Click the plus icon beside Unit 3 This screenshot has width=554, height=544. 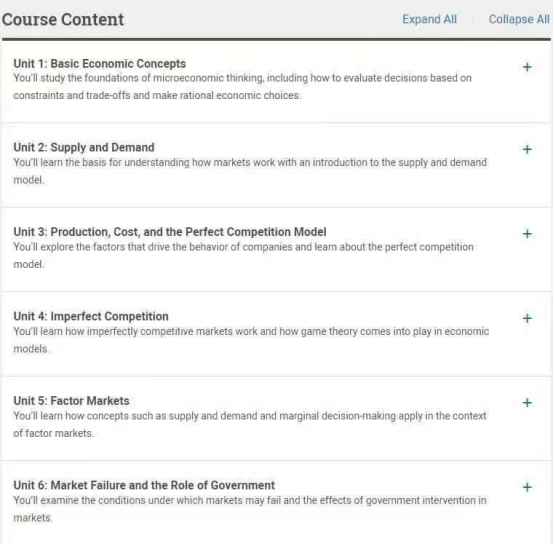tap(527, 234)
